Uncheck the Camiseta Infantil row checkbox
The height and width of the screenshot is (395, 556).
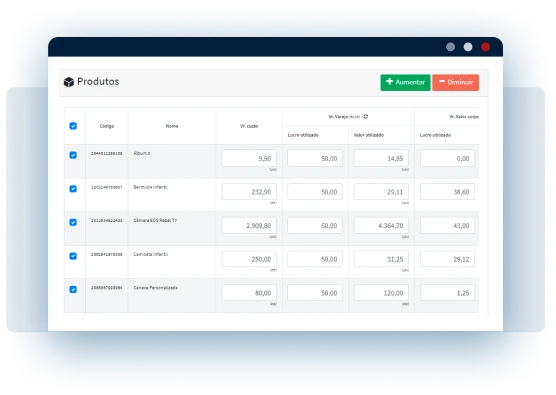tap(73, 256)
